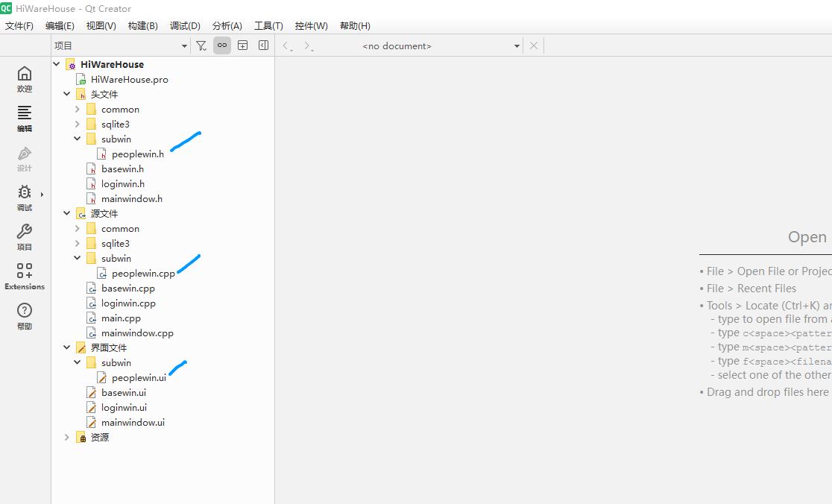Open the 构建(B) menu

point(142,25)
